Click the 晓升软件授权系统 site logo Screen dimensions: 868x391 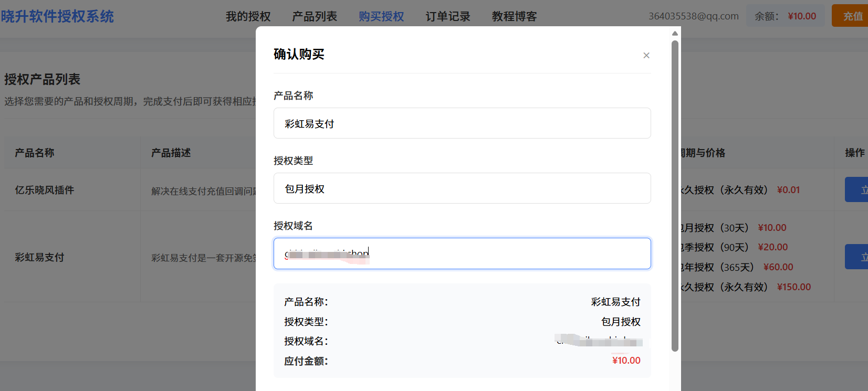coord(58,17)
